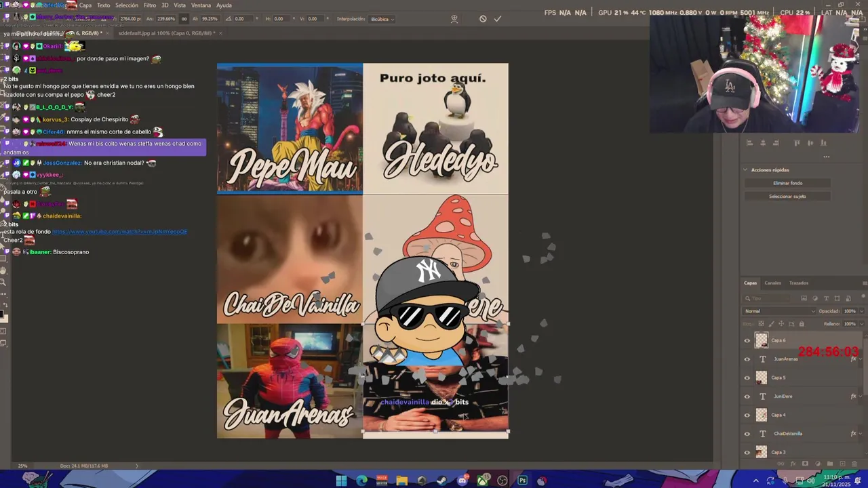Screen dimensions: 868x488
Task: Add a layer mask icon
Action: point(805,464)
